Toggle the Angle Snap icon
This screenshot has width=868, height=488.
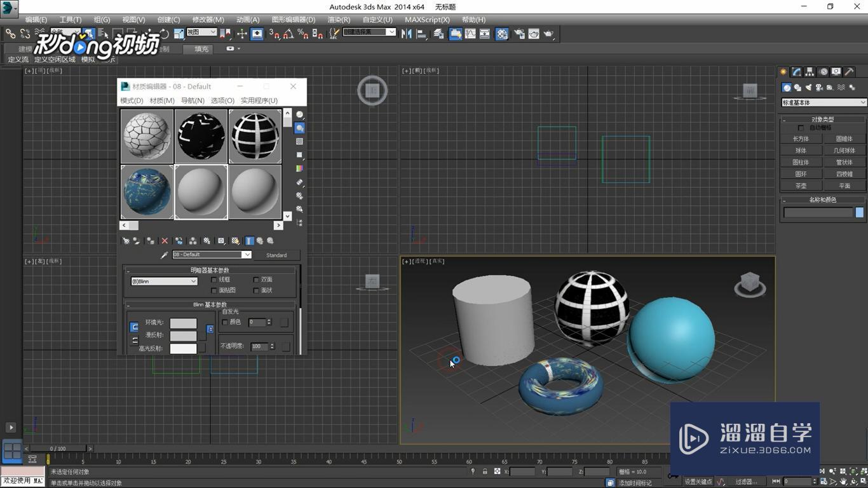[288, 34]
